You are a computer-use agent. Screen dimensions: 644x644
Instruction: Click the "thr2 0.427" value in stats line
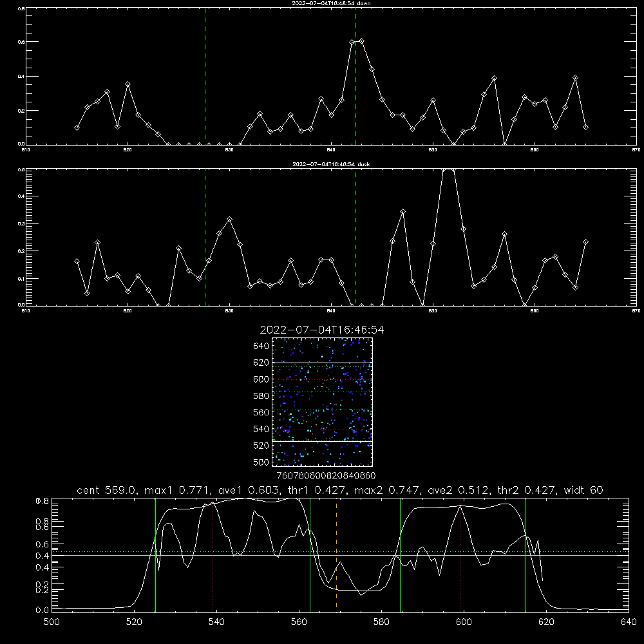coord(526,490)
